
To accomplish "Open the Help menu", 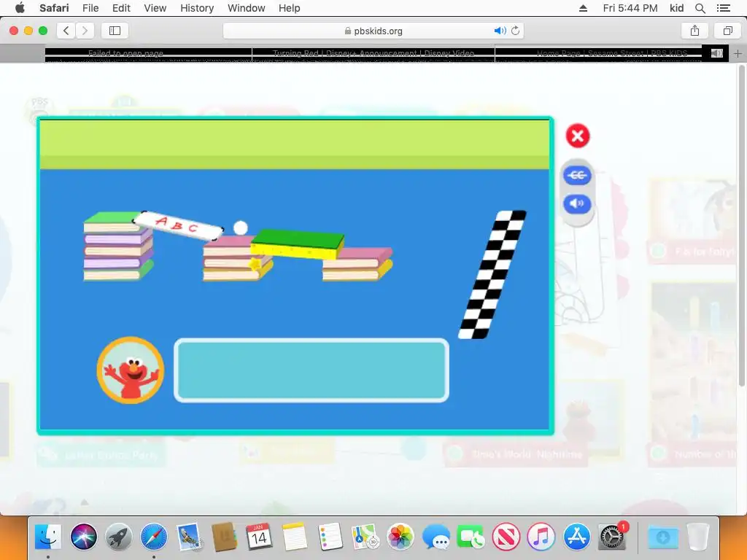I will pos(289,8).
